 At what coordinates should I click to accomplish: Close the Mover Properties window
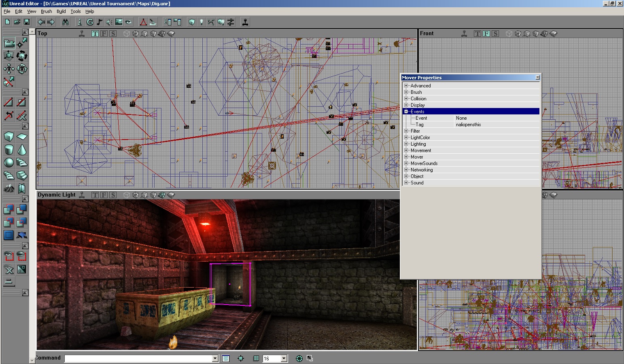537,77
